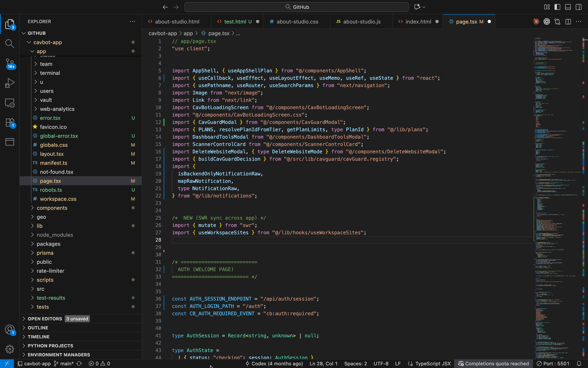
Task: Click the Customize Layout icon
Action: [547, 7]
